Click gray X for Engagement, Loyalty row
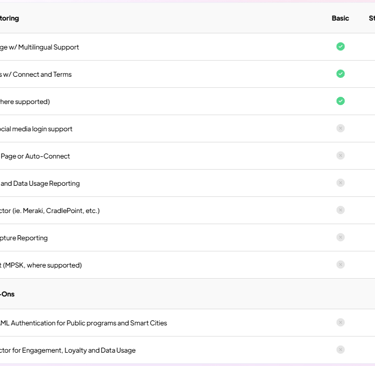 (340, 350)
